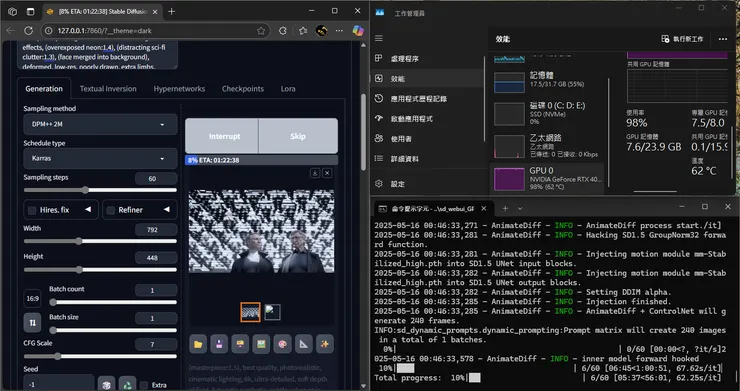Select GPU 0 performance item

click(547, 178)
